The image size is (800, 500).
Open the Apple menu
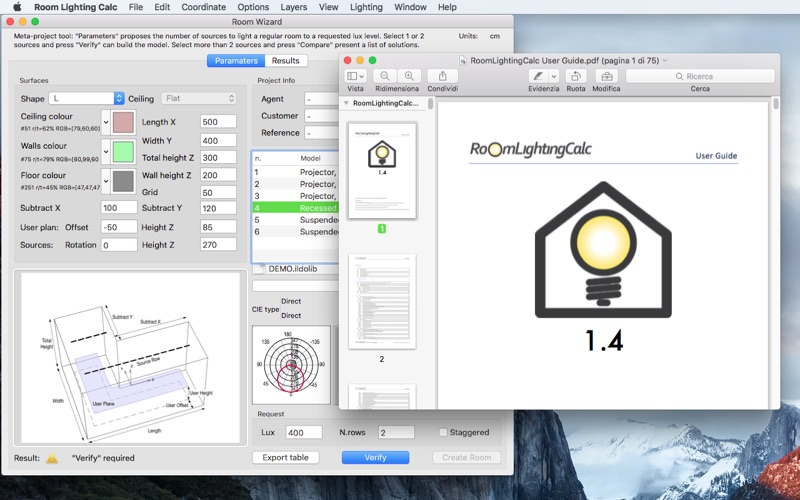click(17, 7)
